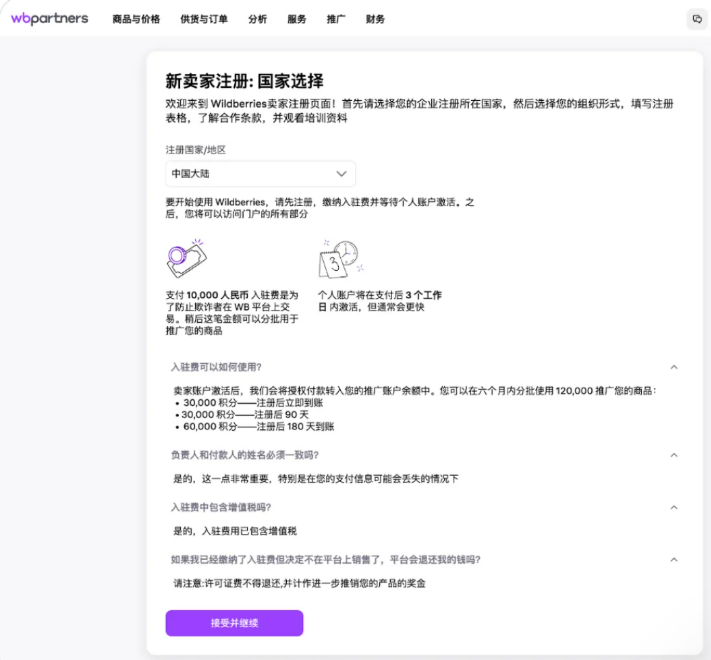Click the 接受并继续 button
Viewport: 711px width, 660px height.
234,623
